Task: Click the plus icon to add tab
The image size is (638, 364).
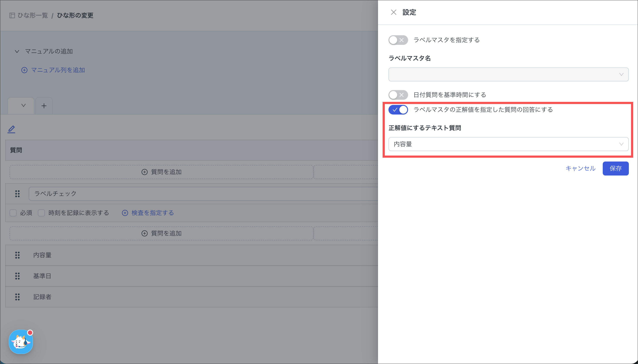Action: coord(44,106)
